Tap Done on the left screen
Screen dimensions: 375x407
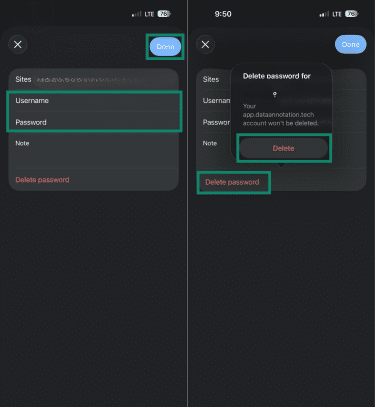tap(165, 47)
